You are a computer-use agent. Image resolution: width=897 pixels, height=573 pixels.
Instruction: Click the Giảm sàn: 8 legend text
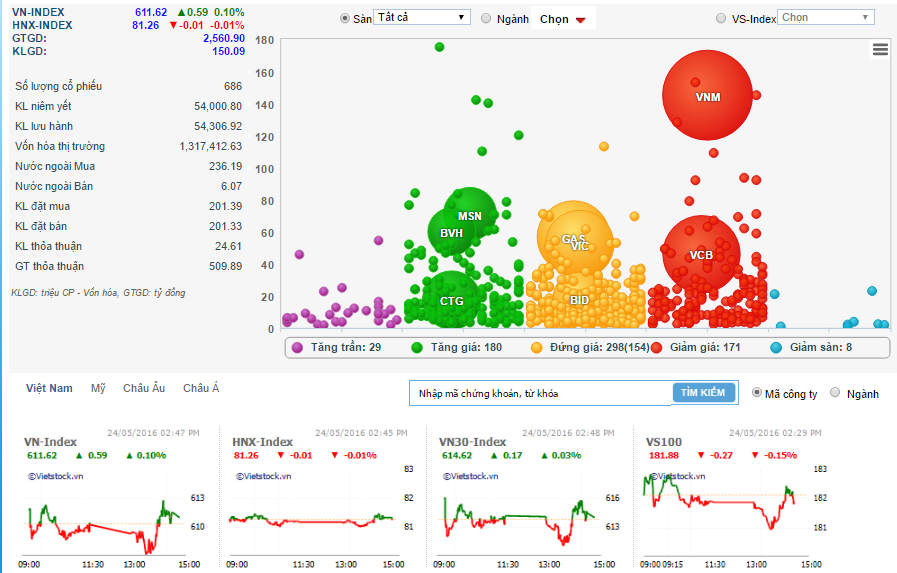point(820,347)
